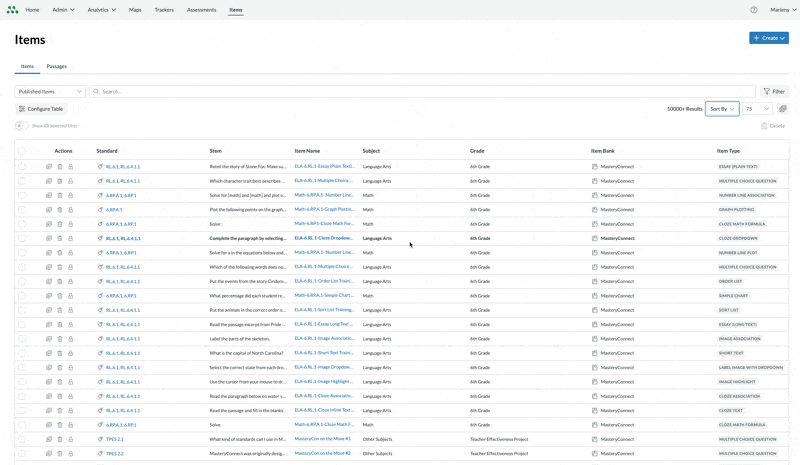Screen dimensions: 800x465
Task: Toggle Show Selected Only switch
Action: pos(21,126)
